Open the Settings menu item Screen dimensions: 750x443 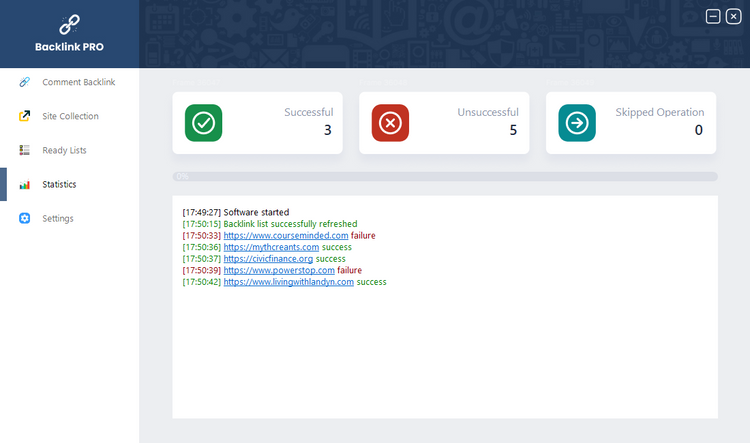pos(57,218)
